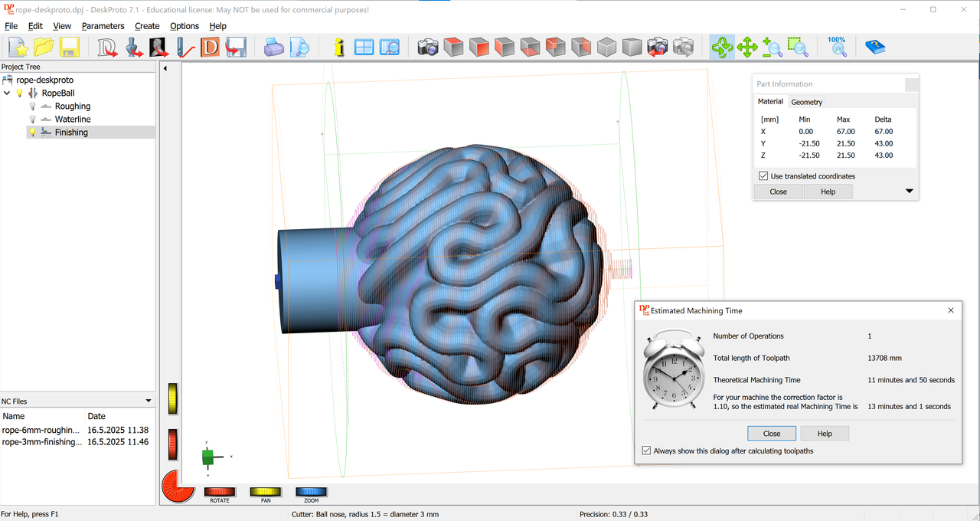Viewport: 980px width, 521px height.
Task: Expand the Part Information options arrow
Action: coord(909,191)
